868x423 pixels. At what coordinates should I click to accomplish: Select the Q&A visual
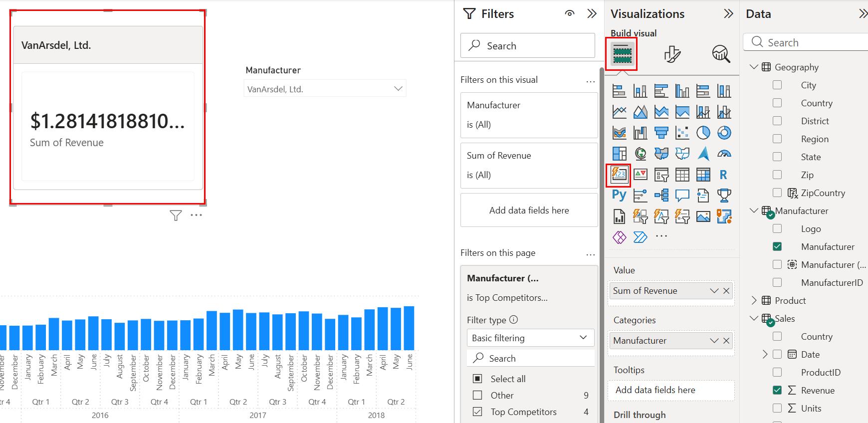pos(682,196)
